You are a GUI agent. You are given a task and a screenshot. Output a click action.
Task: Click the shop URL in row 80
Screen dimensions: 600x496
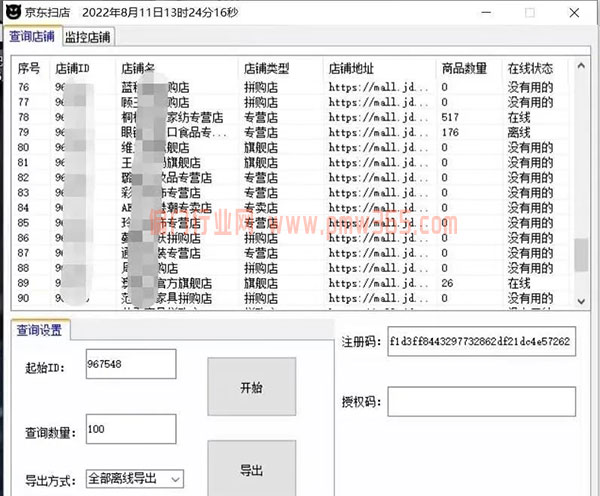coord(378,147)
